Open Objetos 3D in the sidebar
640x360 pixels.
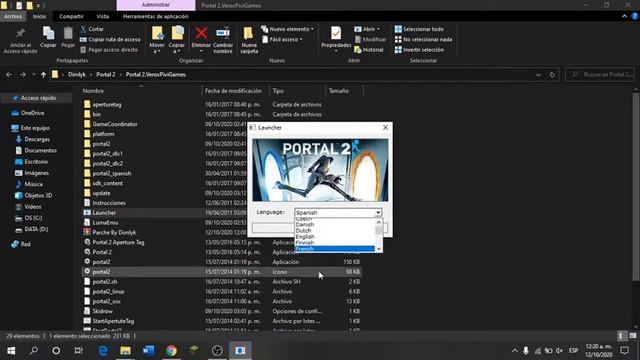point(38,196)
